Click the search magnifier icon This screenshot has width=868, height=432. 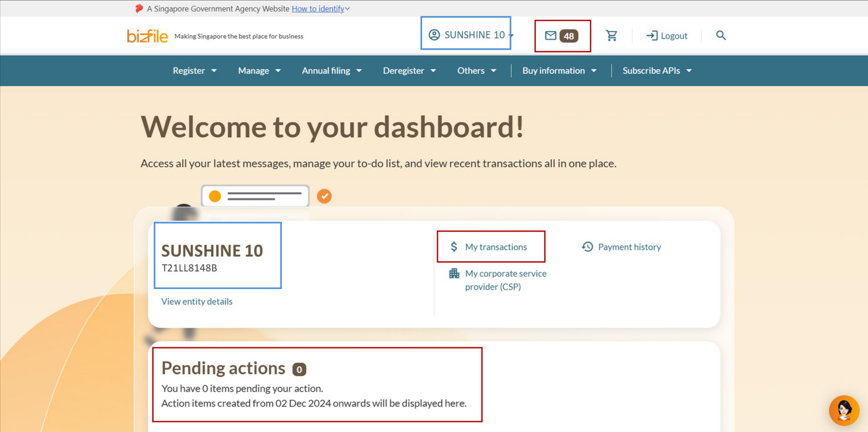pos(721,35)
